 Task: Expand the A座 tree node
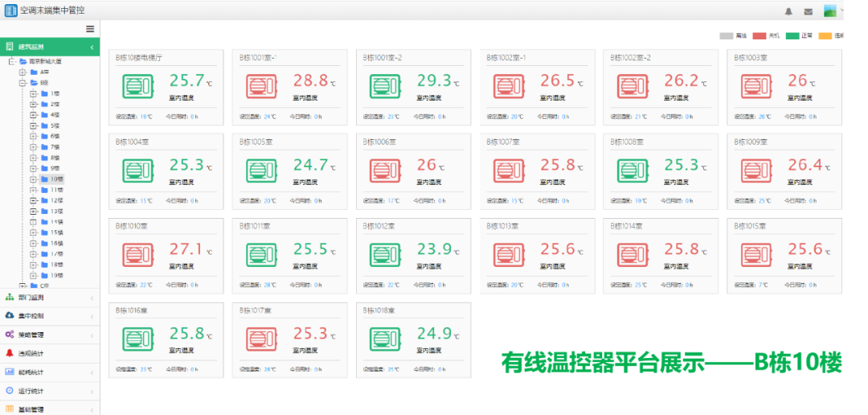pos(23,72)
